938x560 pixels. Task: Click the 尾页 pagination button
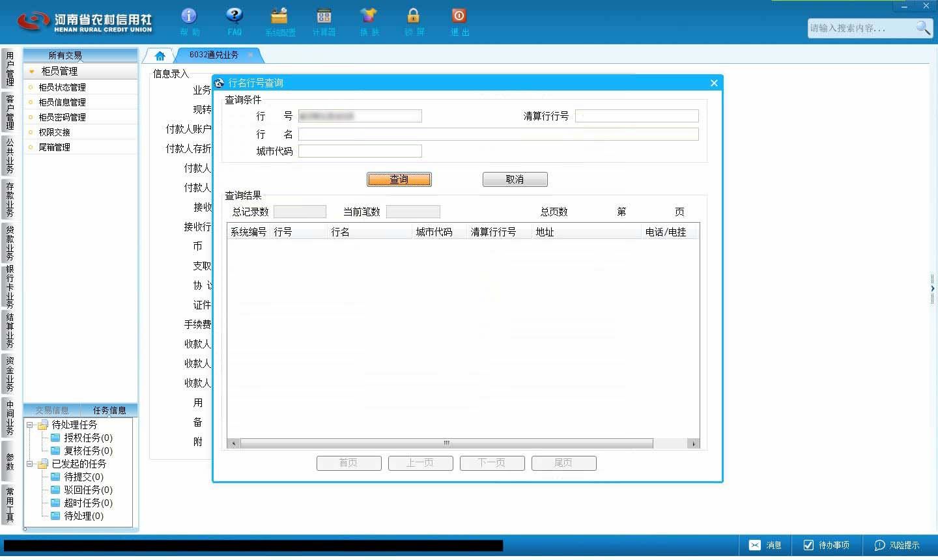click(x=563, y=462)
